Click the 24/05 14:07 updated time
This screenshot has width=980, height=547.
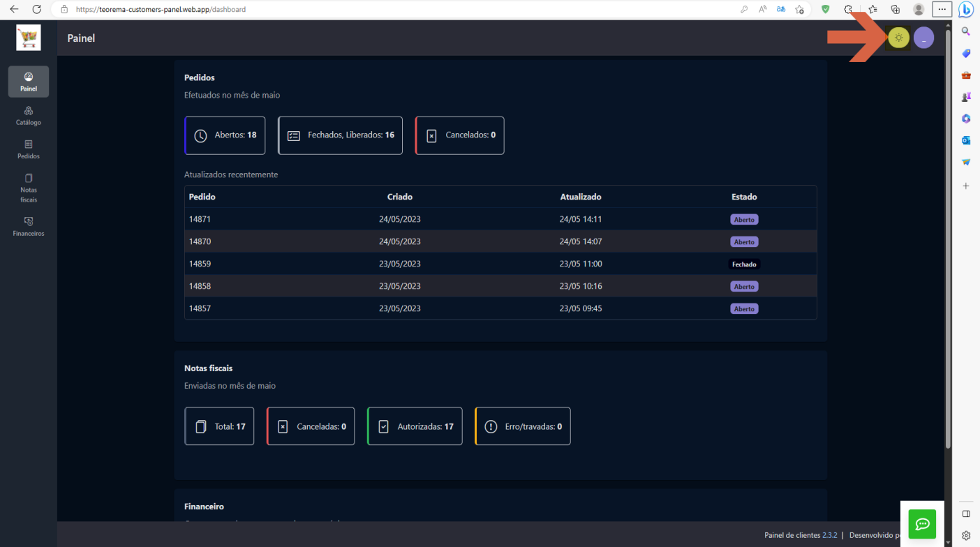pos(581,241)
